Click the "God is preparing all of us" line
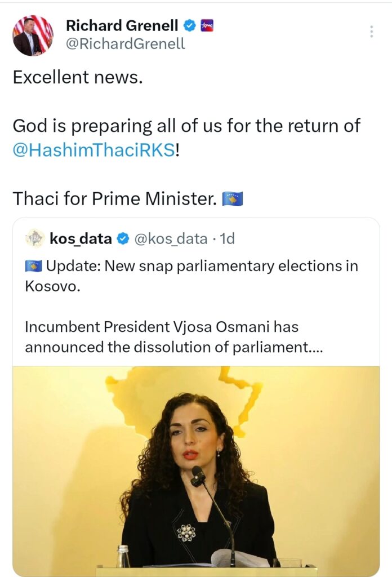392x577 pixels. pyautogui.click(x=186, y=125)
